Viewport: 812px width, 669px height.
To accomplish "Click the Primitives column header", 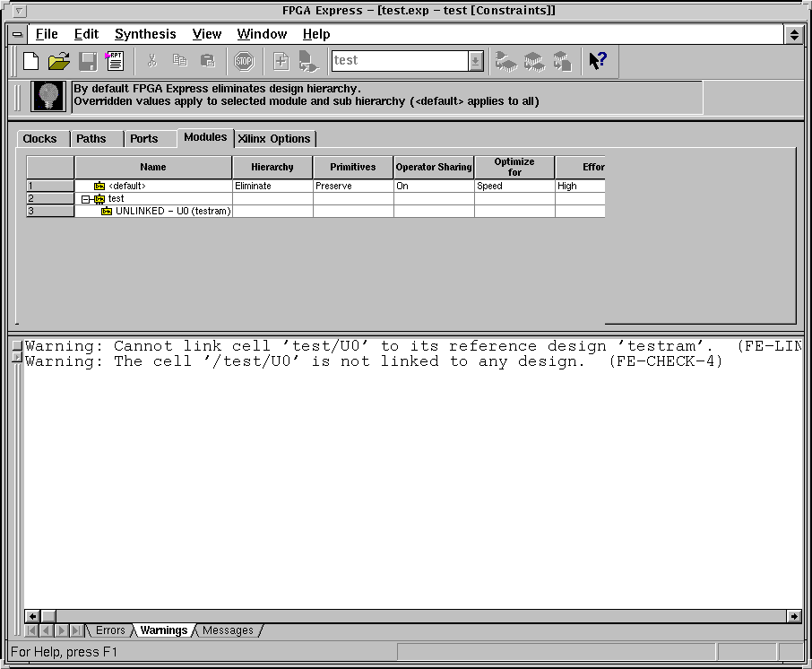I will (353, 168).
